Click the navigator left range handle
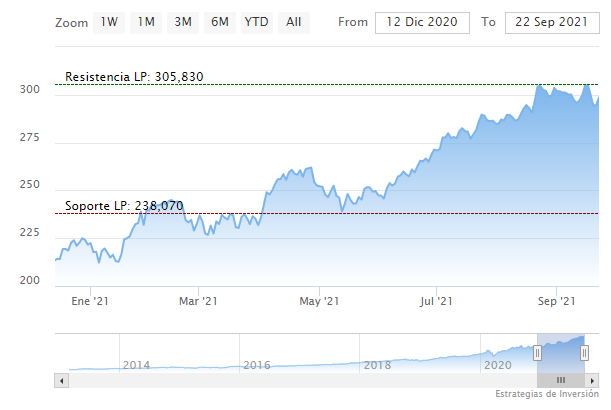This screenshot has width=611, height=410. [537, 352]
